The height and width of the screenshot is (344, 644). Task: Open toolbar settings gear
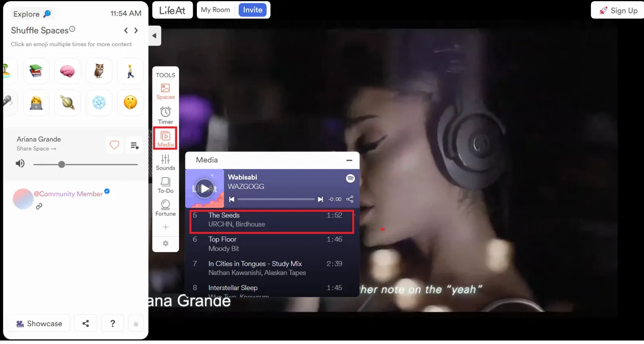pyautogui.click(x=165, y=244)
